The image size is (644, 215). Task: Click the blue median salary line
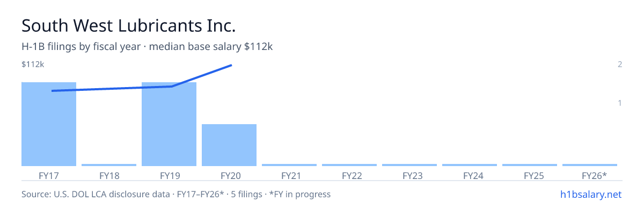point(112,89)
